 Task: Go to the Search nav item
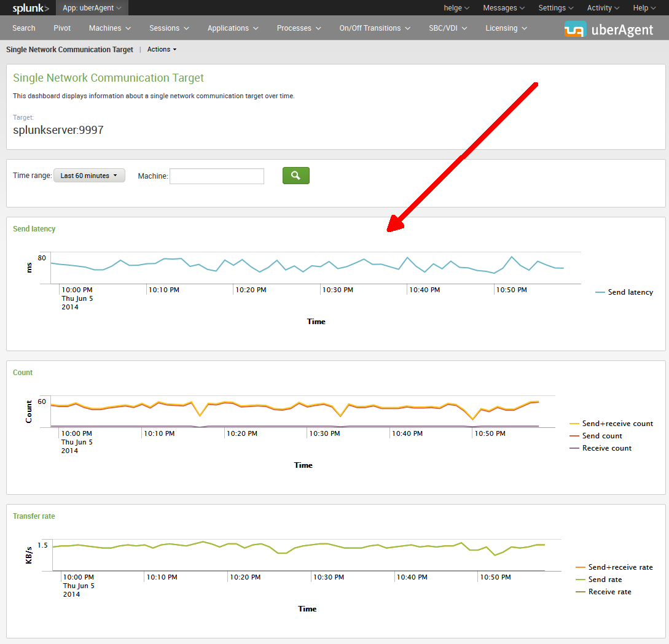click(x=24, y=28)
